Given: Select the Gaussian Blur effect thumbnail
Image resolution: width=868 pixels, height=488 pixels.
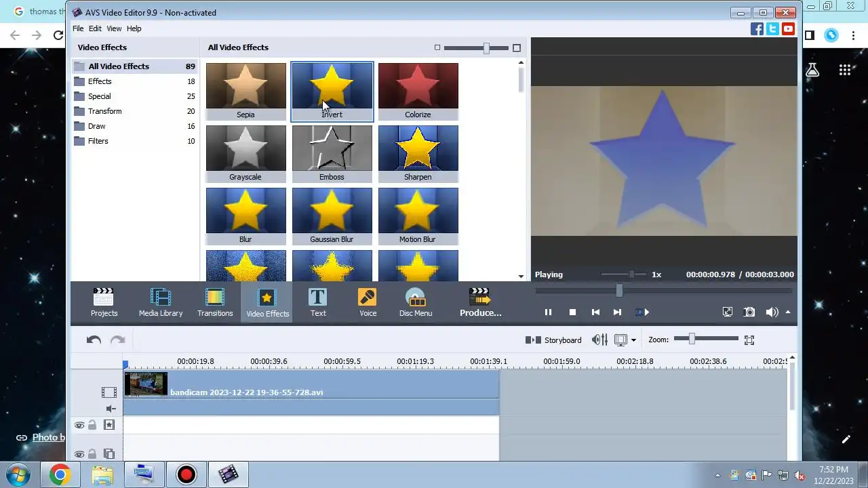Looking at the screenshot, I should click(x=332, y=216).
